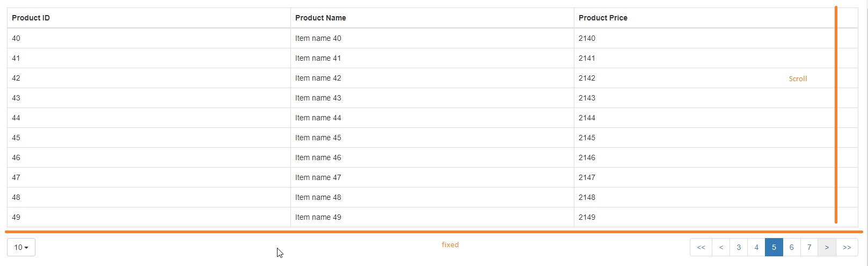Click the price cell 2145

(x=716, y=138)
